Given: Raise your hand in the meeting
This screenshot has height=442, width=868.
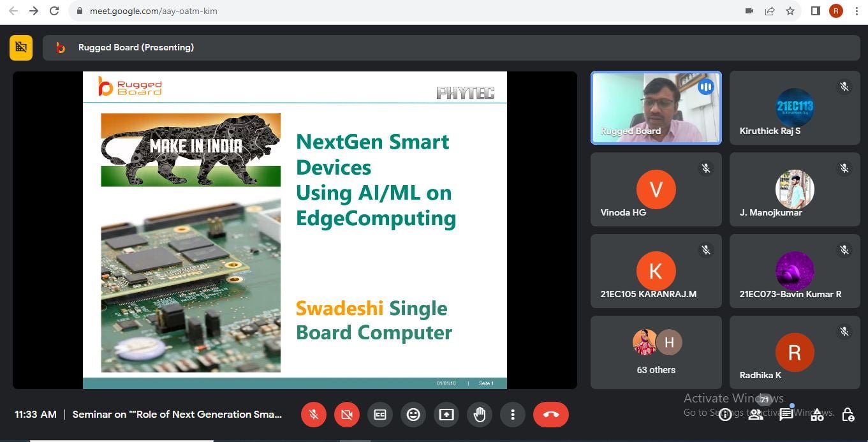Looking at the screenshot, I should point(480,415).
